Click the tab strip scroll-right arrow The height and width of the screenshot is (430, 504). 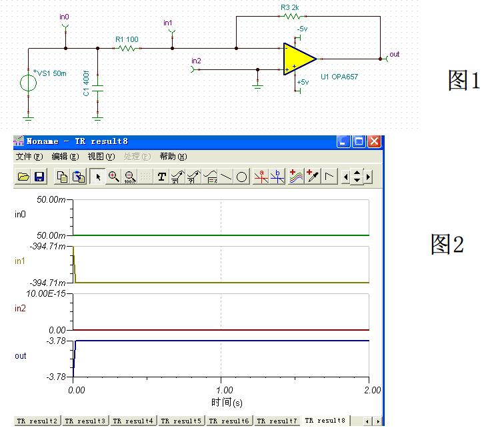tap(378, 421)
